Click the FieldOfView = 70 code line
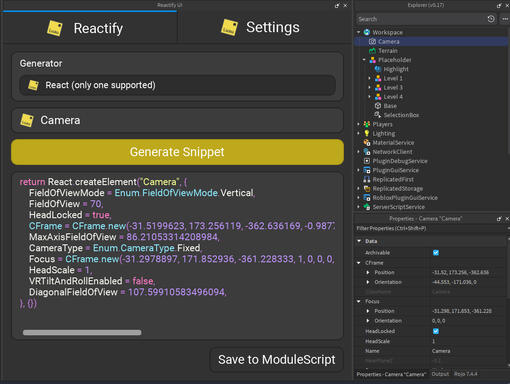 pyautogui.click(x=66, y=204)
